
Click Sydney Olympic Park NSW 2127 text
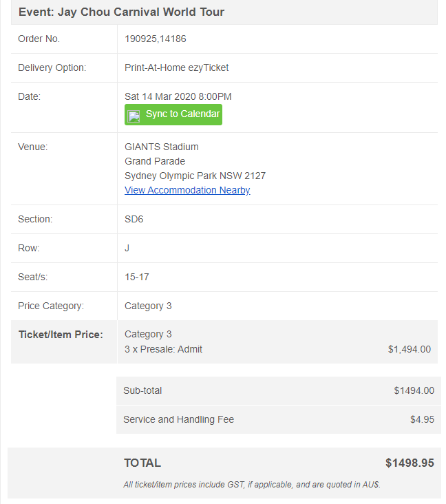click(x=195, y=176)
